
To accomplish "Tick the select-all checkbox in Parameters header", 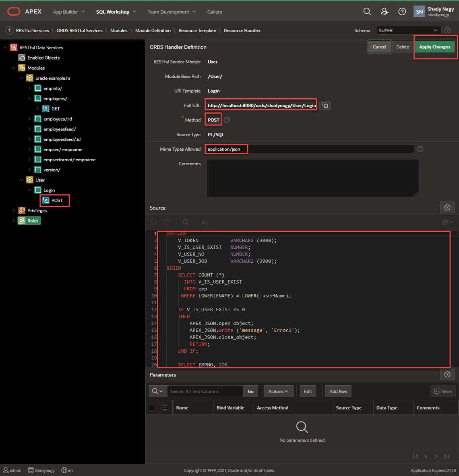I will coord(152,407).
